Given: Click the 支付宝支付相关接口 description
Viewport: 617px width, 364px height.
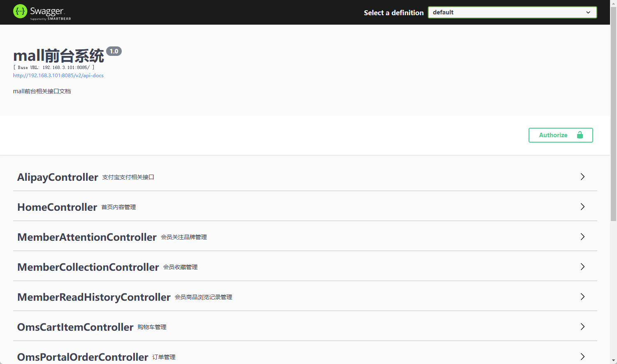Looking at the screenshot, I should click(128, 177).
